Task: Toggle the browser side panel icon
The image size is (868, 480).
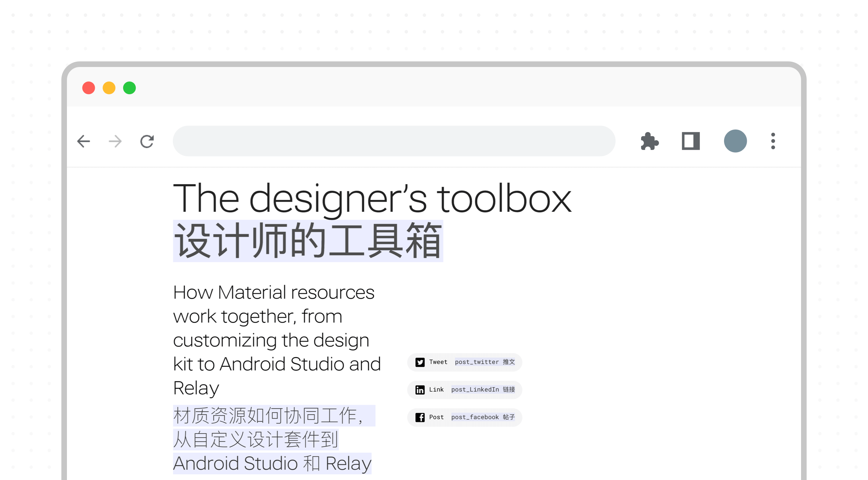Action: 691,141
